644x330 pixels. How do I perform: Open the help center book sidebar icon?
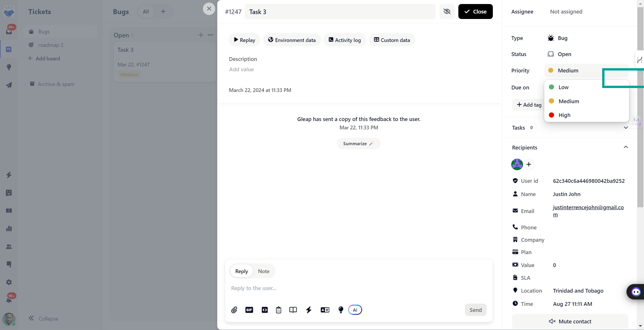click(9, 211)
